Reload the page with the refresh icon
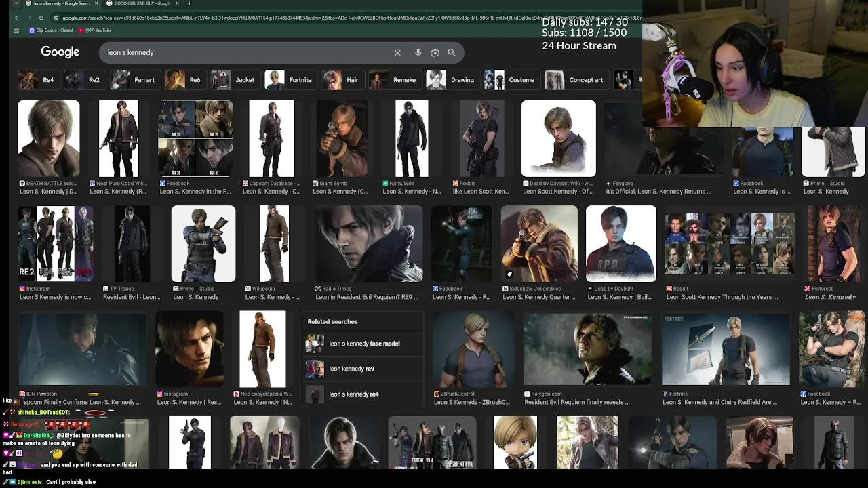This screenshot has width=868, height=488. click(x=41, y=18)
